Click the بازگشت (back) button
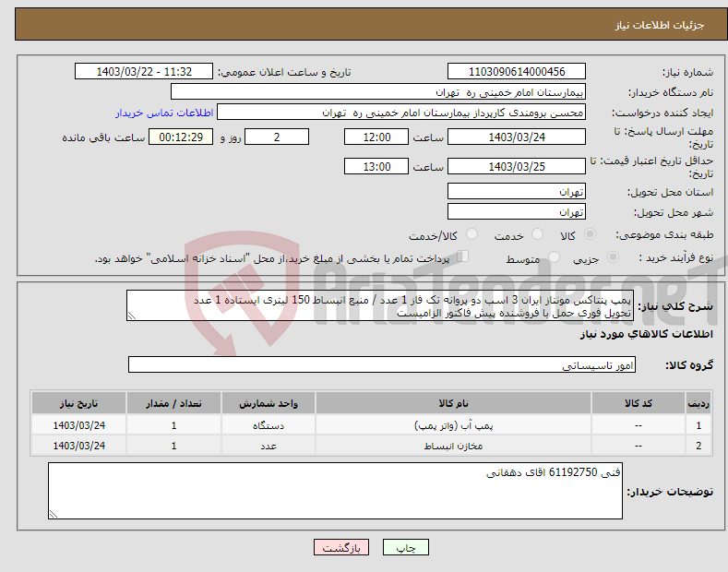Image resolution: width=728 pixels, height=572 pixels. click(x=341, y=547)
